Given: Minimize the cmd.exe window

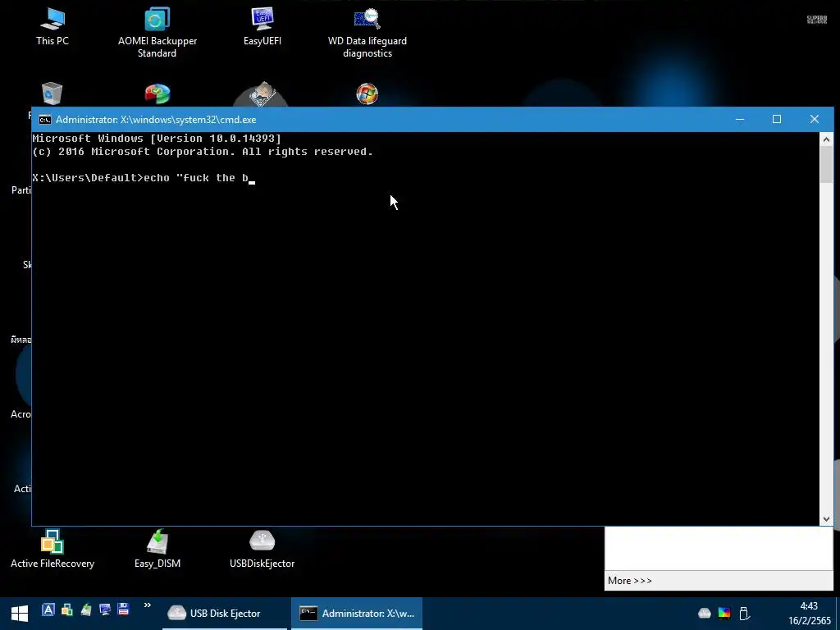Looking at the screenshot, I should click(740, 119).
